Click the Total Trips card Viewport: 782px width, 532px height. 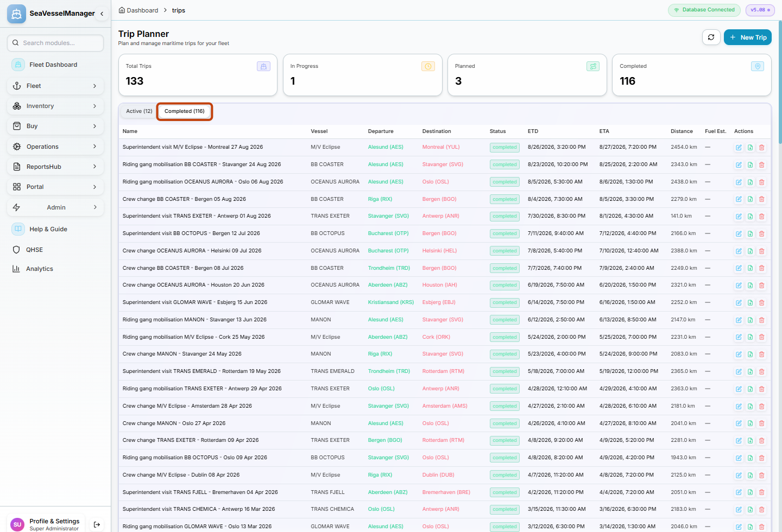click(x=198, y=75)
